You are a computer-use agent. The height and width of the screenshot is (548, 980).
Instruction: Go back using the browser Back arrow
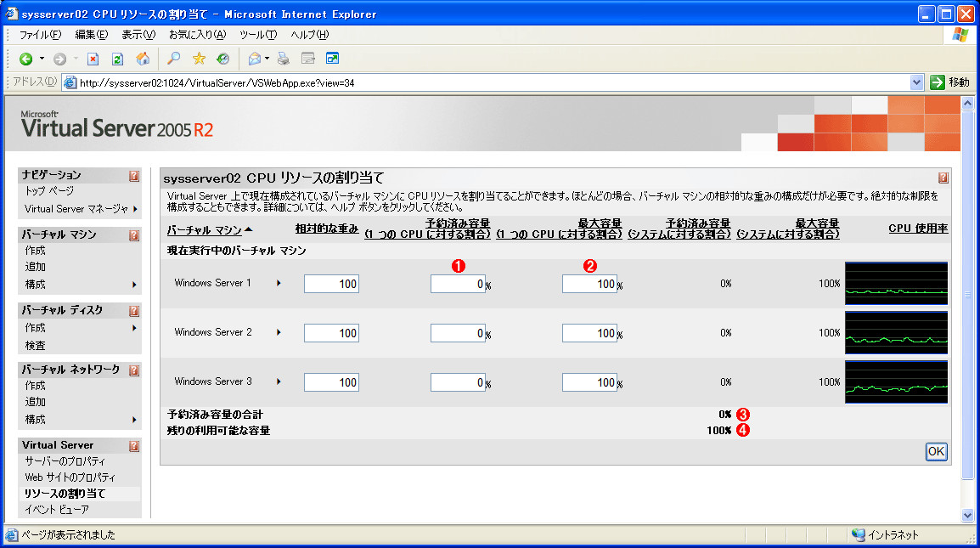(x=25, y=59)
